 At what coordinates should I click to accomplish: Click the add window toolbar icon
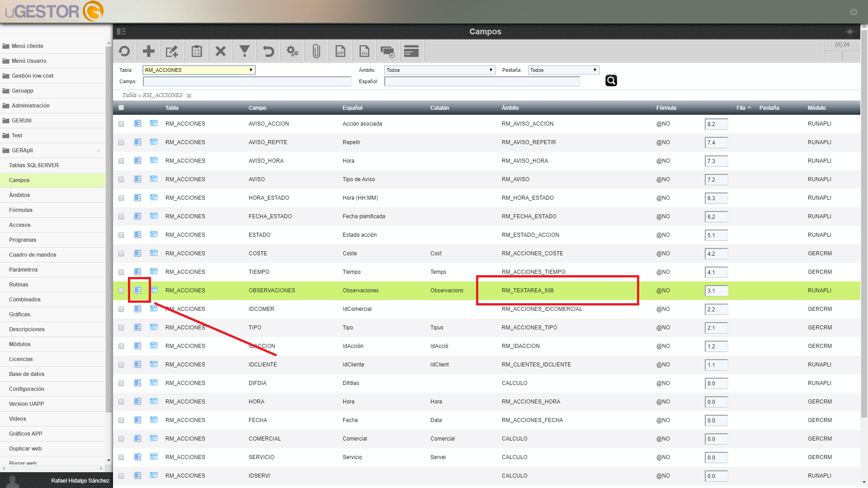tap(388, 52)
